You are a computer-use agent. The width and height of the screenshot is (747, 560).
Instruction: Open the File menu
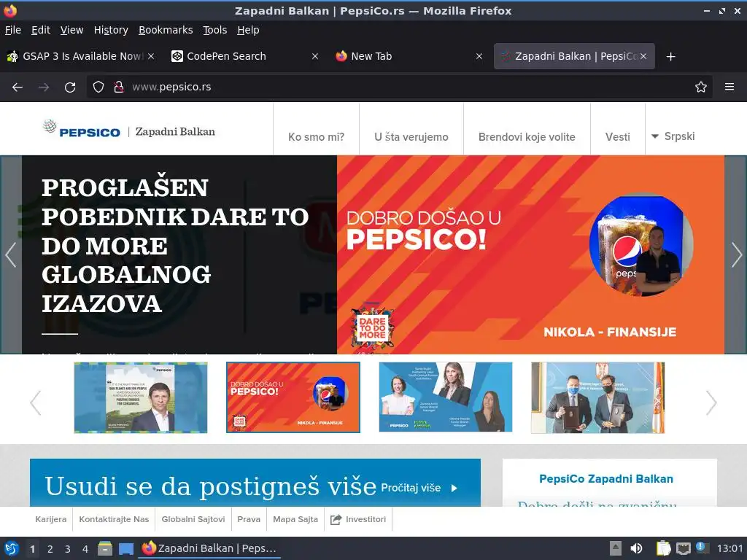pos(13,30)
